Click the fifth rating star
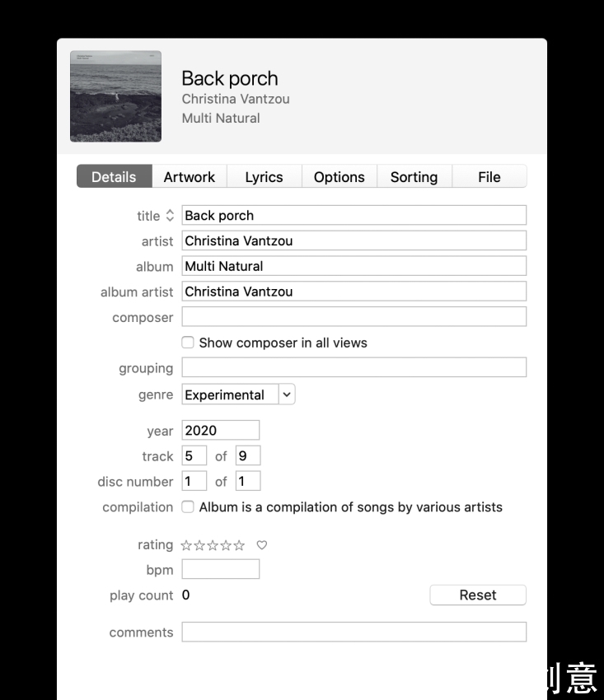Image resolution: width=604 pixels, height=700 pixels. click(239, 545)
